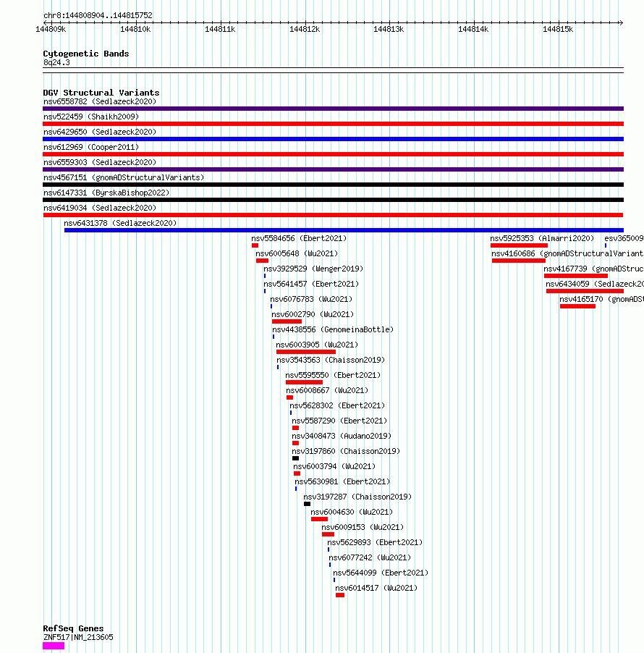Image resolution: width=644 pixels, height=653 pixels.
Task: Click the red nsv4165170 variant bar
Action: click(x=578, y=306)
